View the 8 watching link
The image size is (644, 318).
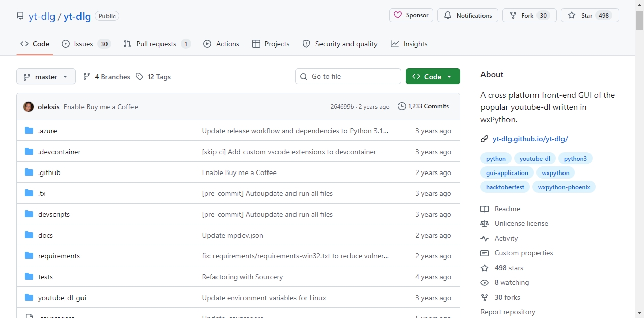click(x=505, y=282)
